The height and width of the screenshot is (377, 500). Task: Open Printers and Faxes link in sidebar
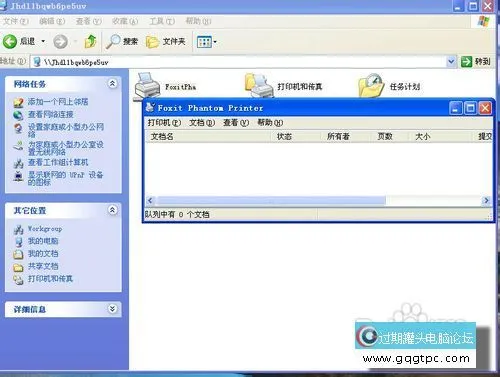pos(50,279)
